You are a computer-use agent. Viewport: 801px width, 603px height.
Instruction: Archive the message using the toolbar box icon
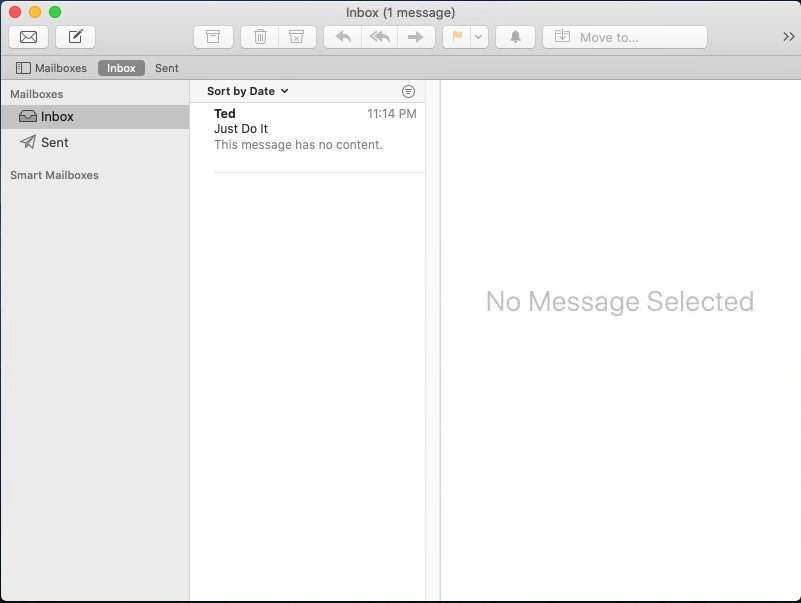pos(213,37)
